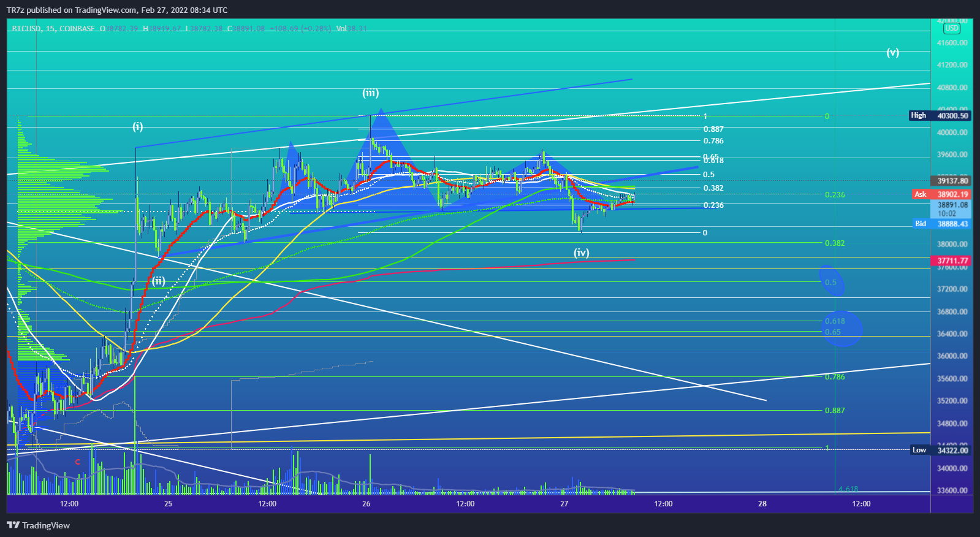Viewport: 980px width, 537px height.
Task: Click the 35200.00 price axis label
Action: [x=952, y=401]
